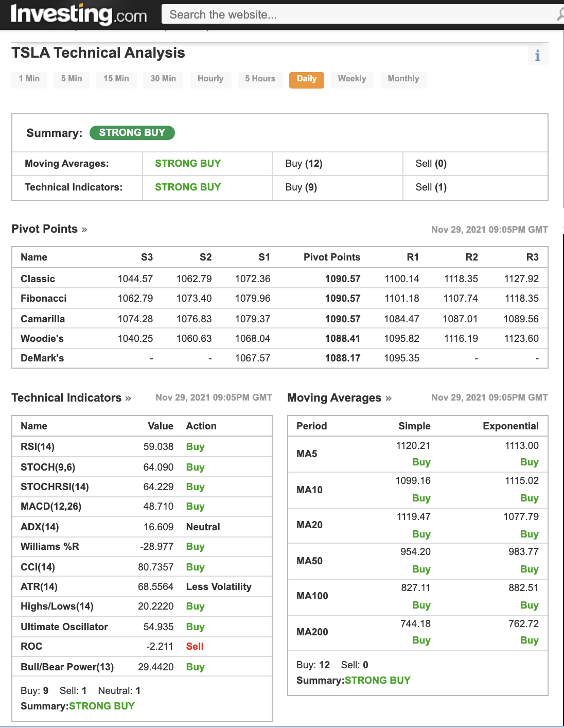This screenshot has height=728, width=564.
Task: Focus the Search the website field
Action: pos(360,14)
